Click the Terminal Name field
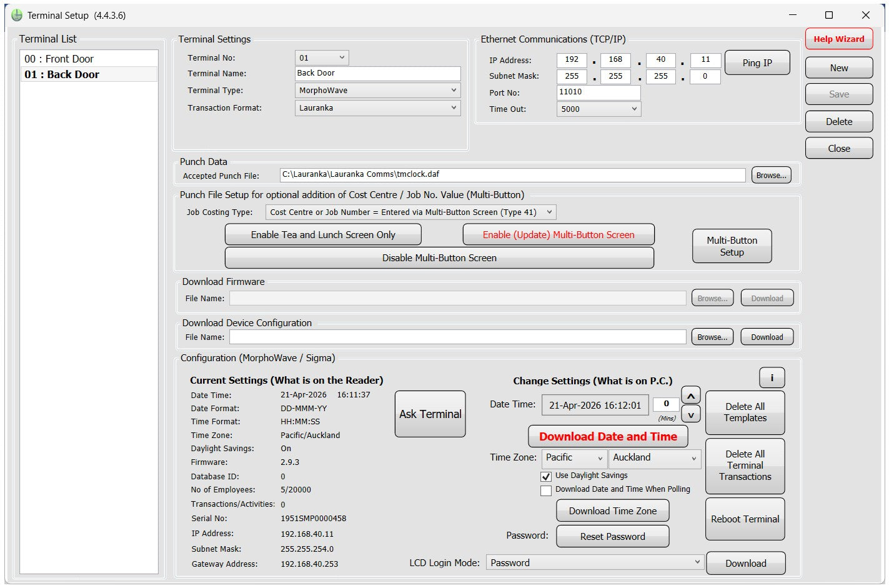The height and width of the screenshot is (588, 889). [378, 74]
